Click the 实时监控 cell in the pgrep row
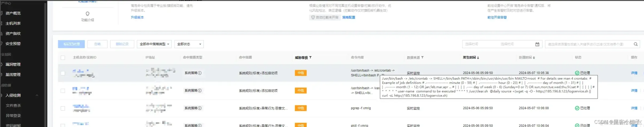 point(413,108)
